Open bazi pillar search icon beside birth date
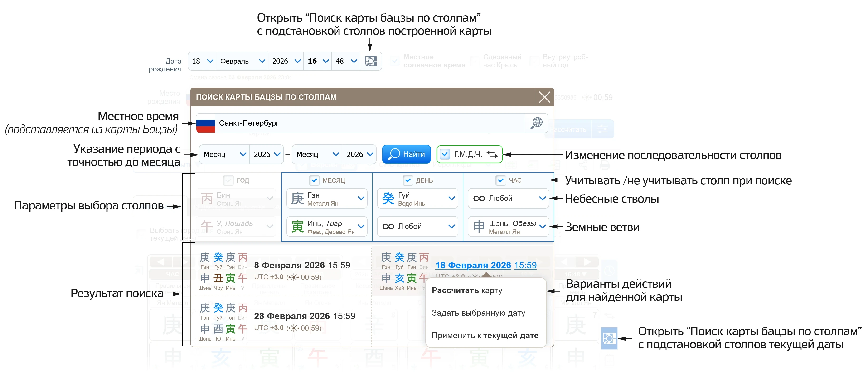Screen dimensions: 868x375 (x=371, y=61)
